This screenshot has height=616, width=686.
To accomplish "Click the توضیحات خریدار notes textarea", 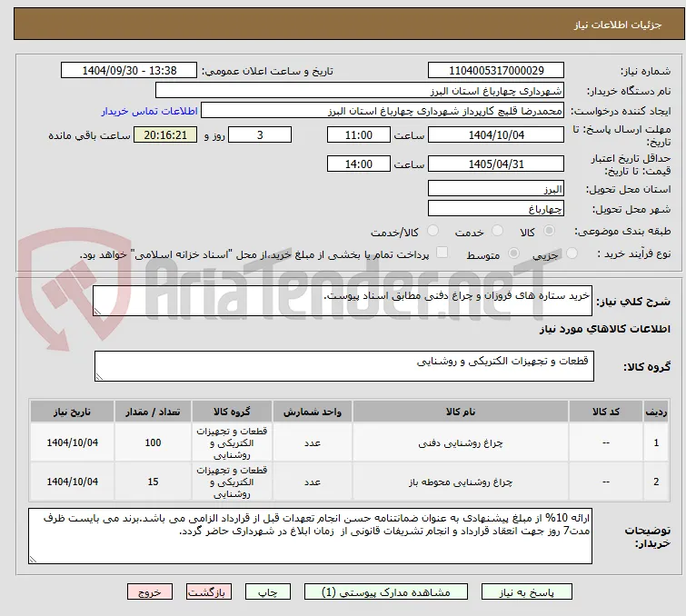I will (x=310, y=536).
